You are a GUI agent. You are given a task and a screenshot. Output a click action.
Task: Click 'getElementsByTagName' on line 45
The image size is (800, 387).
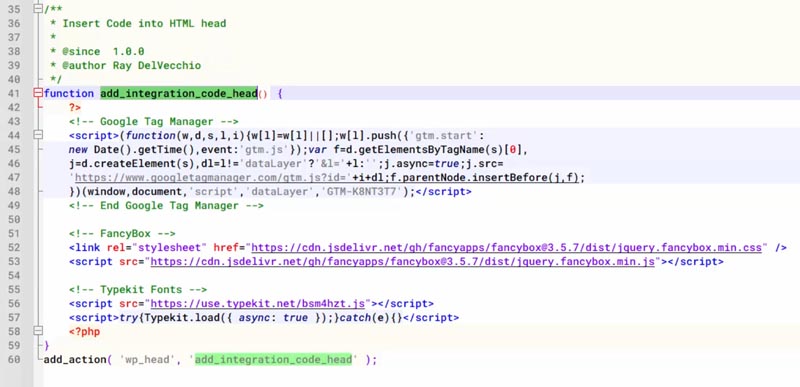(x=421, y=150)
